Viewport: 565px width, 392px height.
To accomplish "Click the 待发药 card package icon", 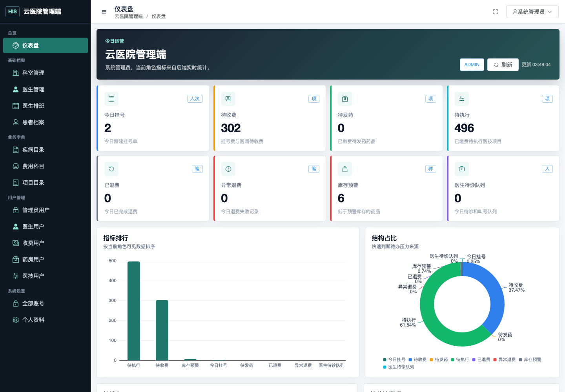I will [345, 99].
